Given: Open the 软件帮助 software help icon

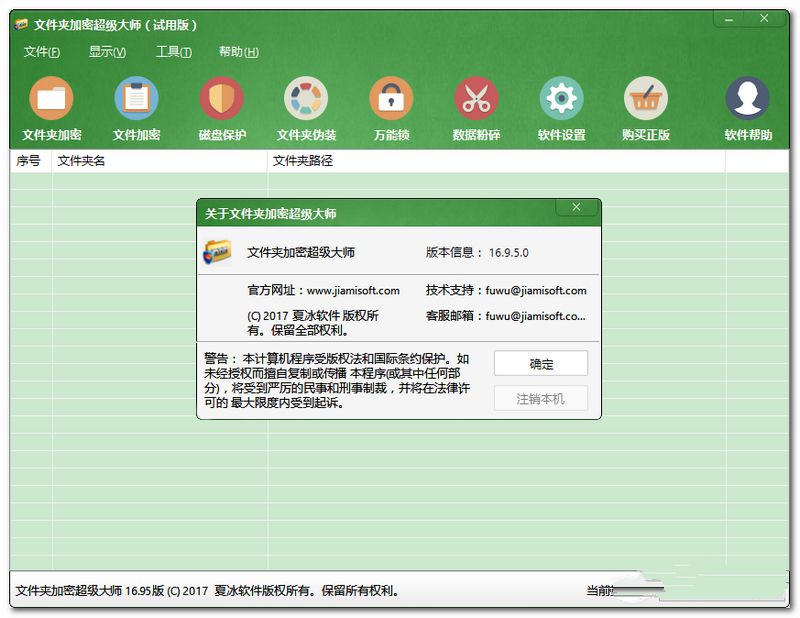Looking at the screenshot, I should pyautogui.click(x=747, y=99).
